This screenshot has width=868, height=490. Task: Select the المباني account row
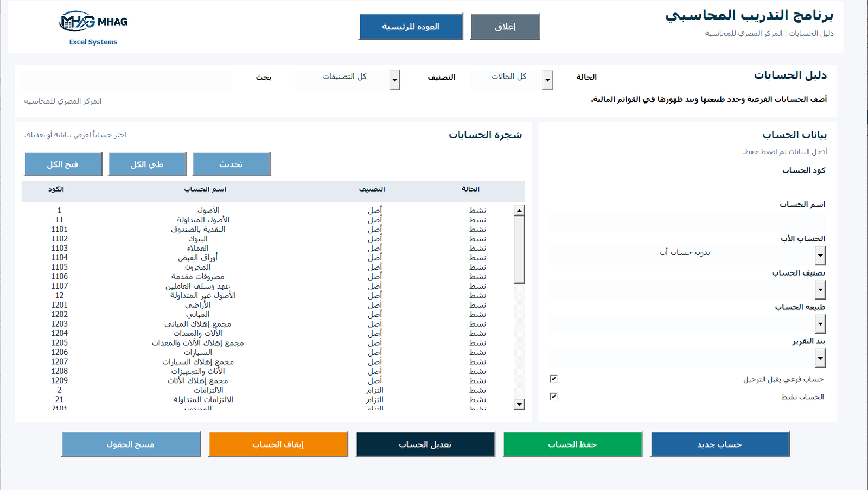pos(268,315)
